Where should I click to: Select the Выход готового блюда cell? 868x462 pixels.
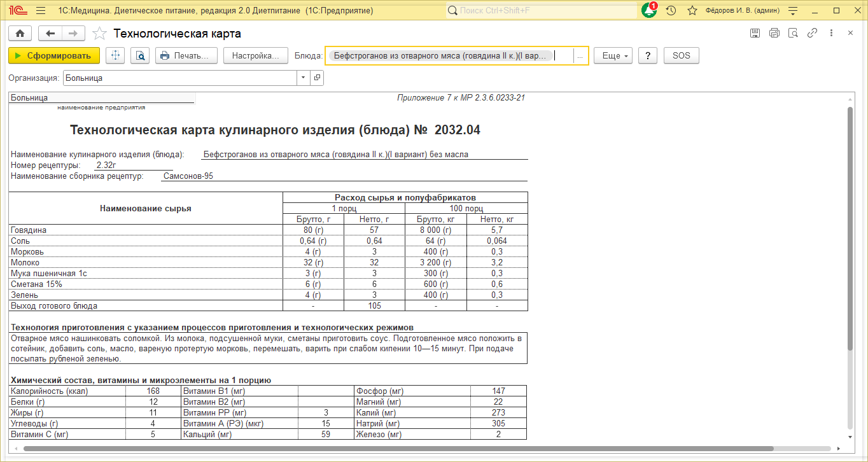tap(146, 305)
